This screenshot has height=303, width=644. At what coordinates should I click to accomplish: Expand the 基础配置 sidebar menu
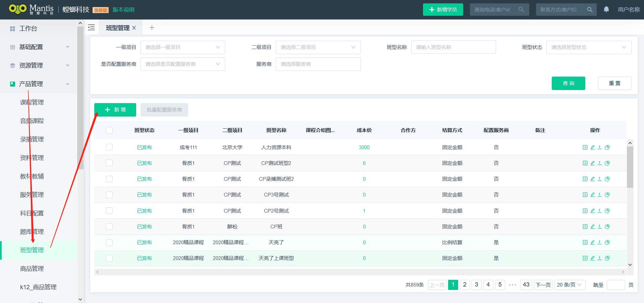coord(39,47)
